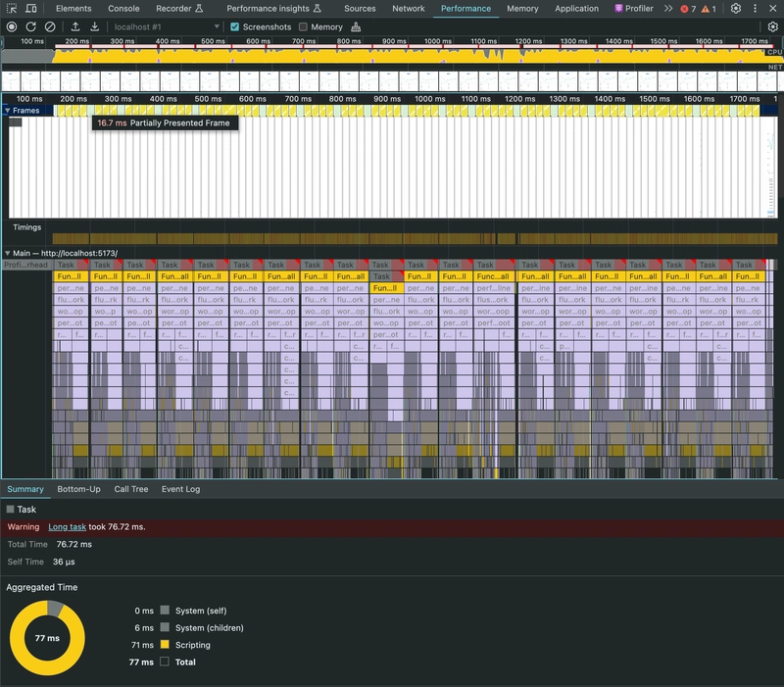The image size is (784, 687).
Task: Switch to the Elements tab
Action: coord(73,9)
